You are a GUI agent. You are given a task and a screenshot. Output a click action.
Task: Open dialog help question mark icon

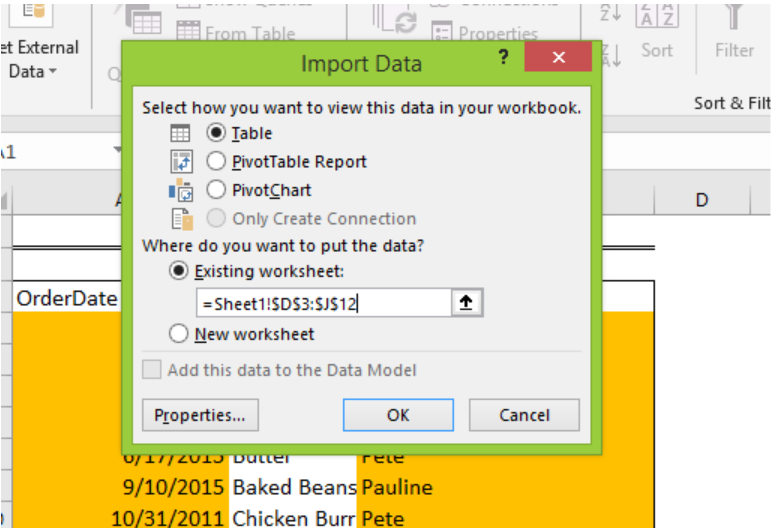click(503, 57)
